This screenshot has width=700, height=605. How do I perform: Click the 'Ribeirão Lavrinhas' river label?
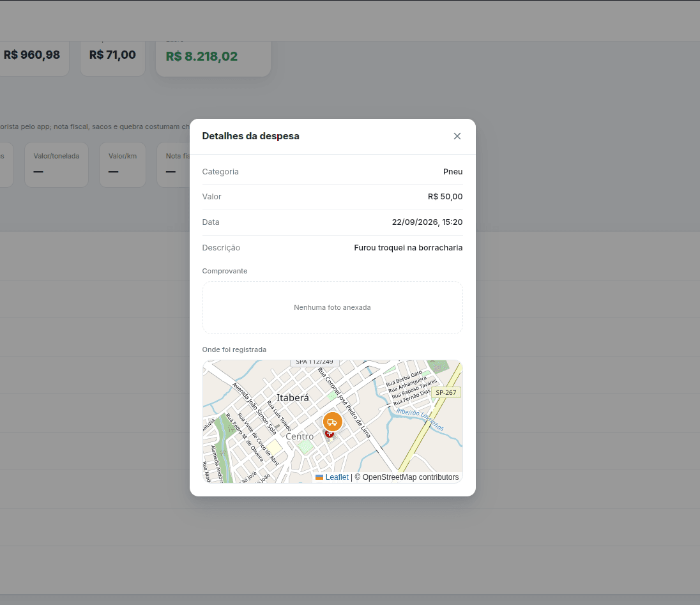(x=420, y=419)
